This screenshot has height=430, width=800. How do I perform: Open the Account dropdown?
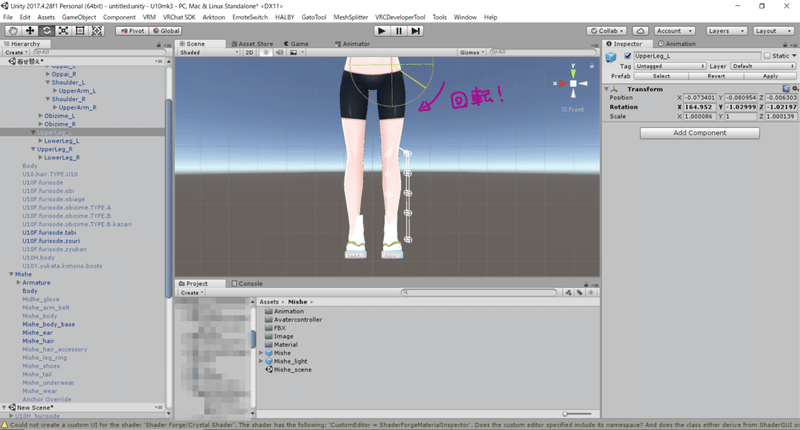click(x=674, y=31)
